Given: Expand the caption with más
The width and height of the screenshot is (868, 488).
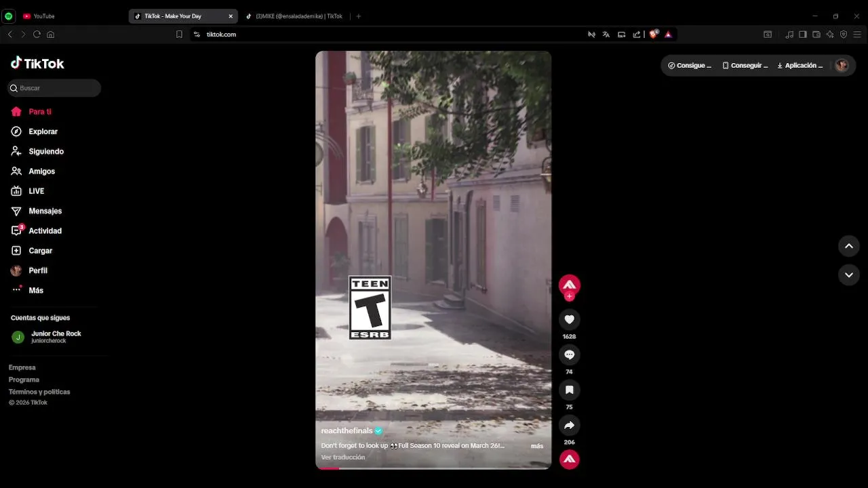Looking at the screenshot, I should pyautogui.click(x=537, y=446).
